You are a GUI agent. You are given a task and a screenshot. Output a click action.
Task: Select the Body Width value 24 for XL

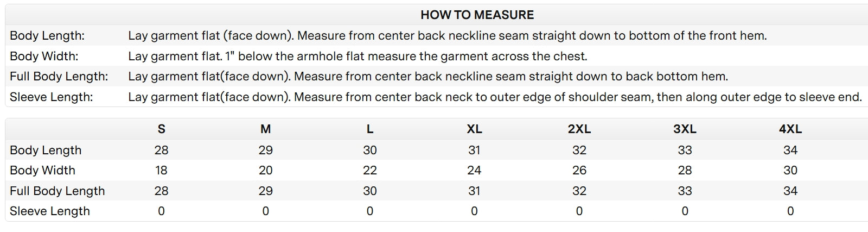coord(474,171)
